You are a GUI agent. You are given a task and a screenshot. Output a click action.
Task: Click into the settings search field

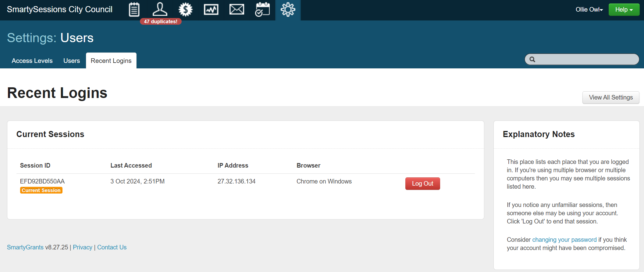[x=585, y=60]
